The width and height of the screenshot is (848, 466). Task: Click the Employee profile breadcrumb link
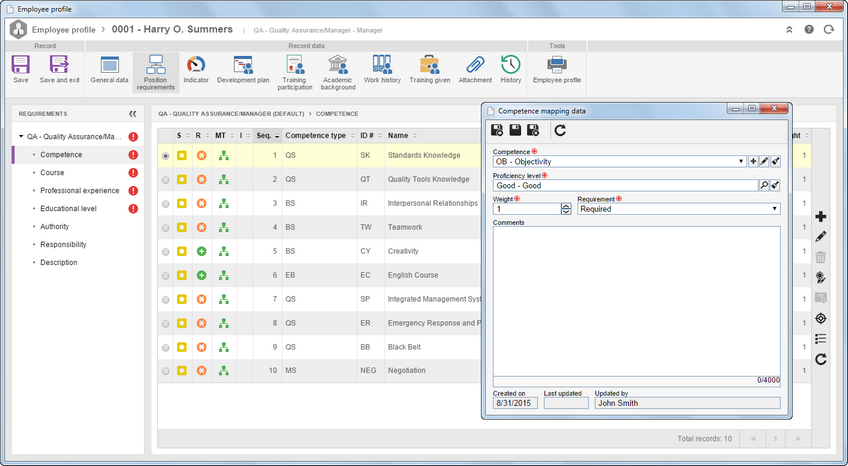coord(63,30)
